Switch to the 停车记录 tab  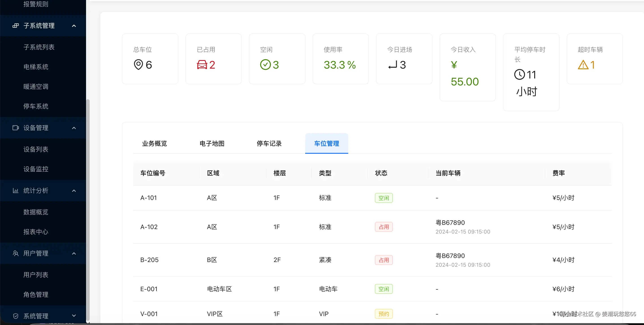(269, 143)
